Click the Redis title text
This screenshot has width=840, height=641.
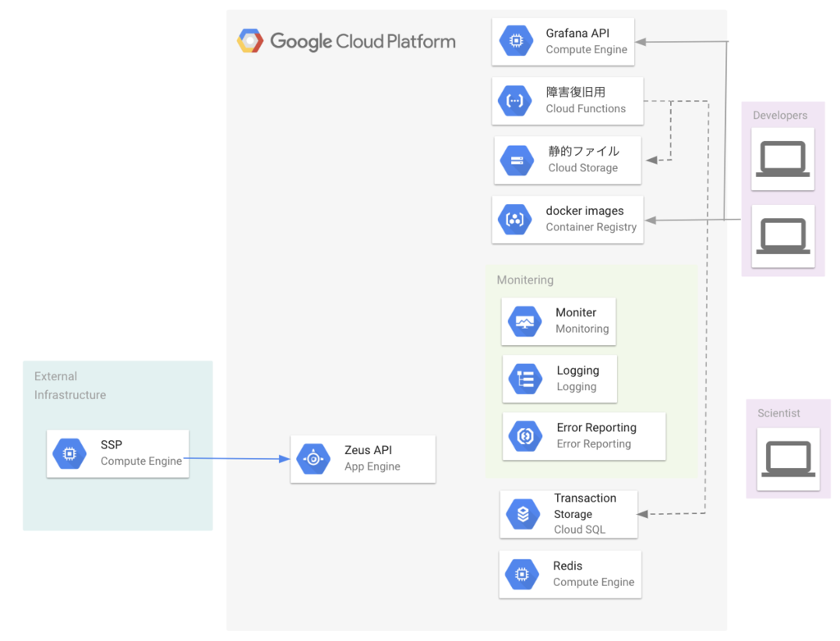coord(568,566)
